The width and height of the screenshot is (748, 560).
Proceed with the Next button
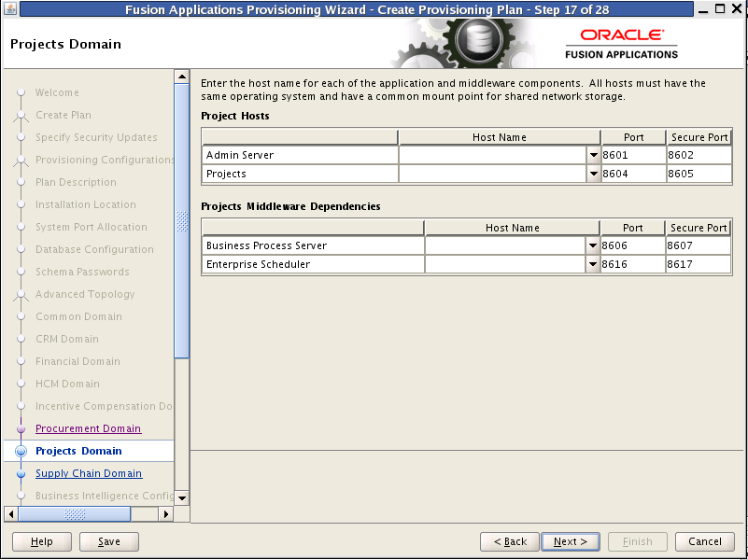coord(571,541)
